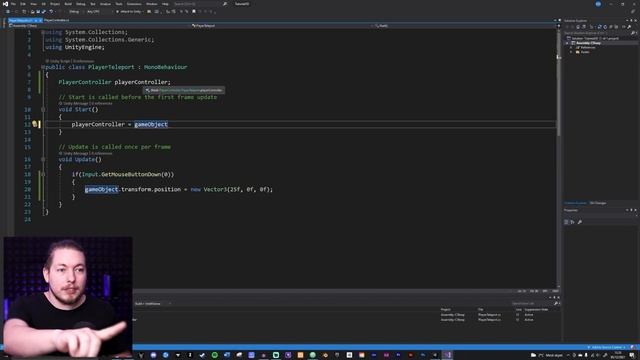Expand the References node

click(x=571, y=47)
